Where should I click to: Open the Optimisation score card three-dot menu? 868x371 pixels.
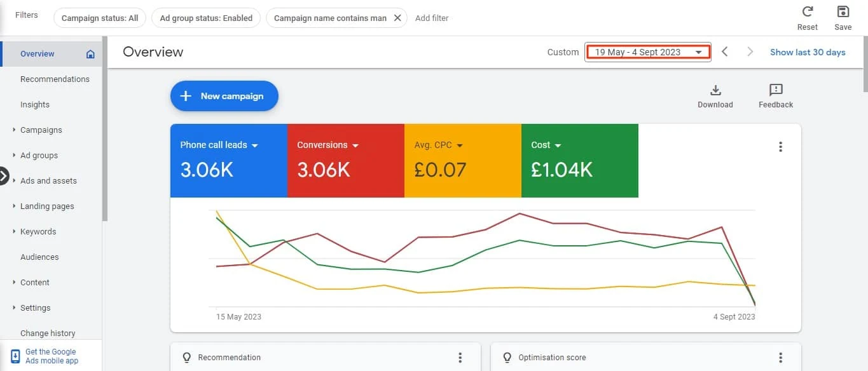pos(781,358)
